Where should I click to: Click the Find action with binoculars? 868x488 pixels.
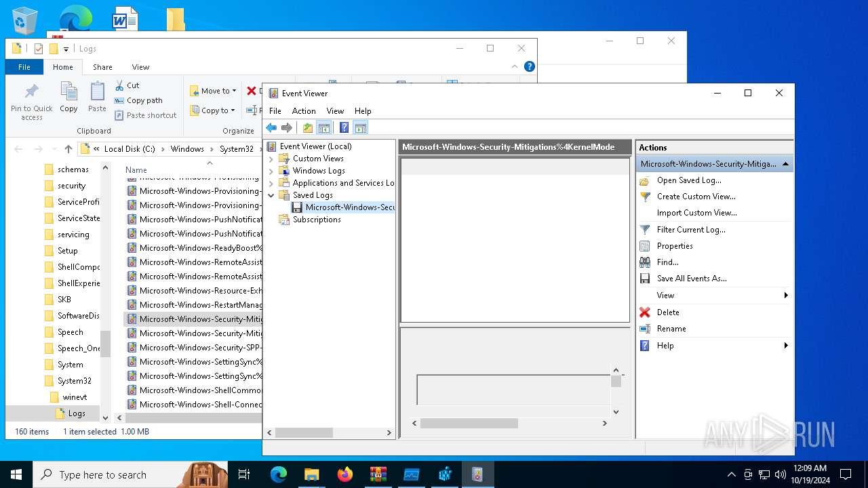point(667,262)
